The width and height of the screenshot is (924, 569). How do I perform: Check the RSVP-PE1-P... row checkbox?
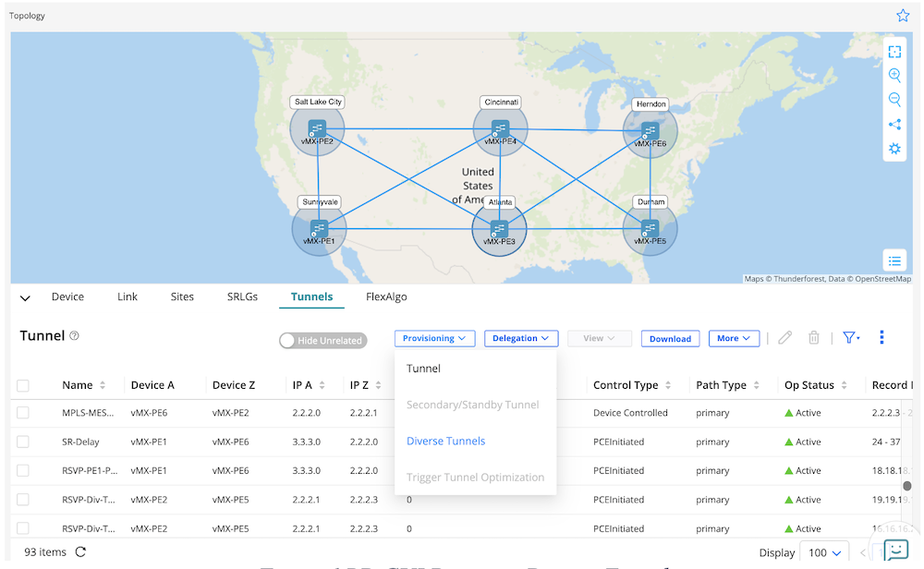(x=23, y=471)
